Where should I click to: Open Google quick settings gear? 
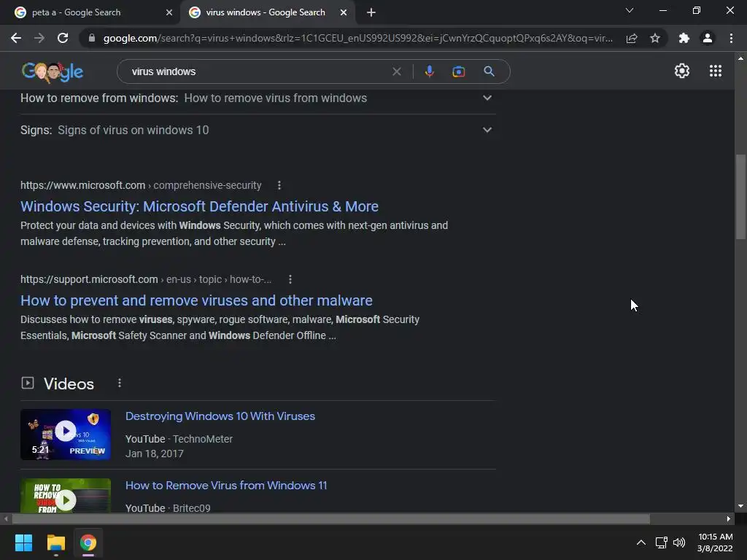(682, 71)
